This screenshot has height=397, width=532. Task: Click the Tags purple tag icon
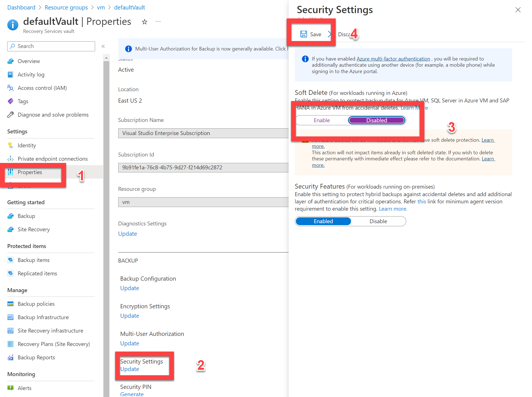click(11, 101)
